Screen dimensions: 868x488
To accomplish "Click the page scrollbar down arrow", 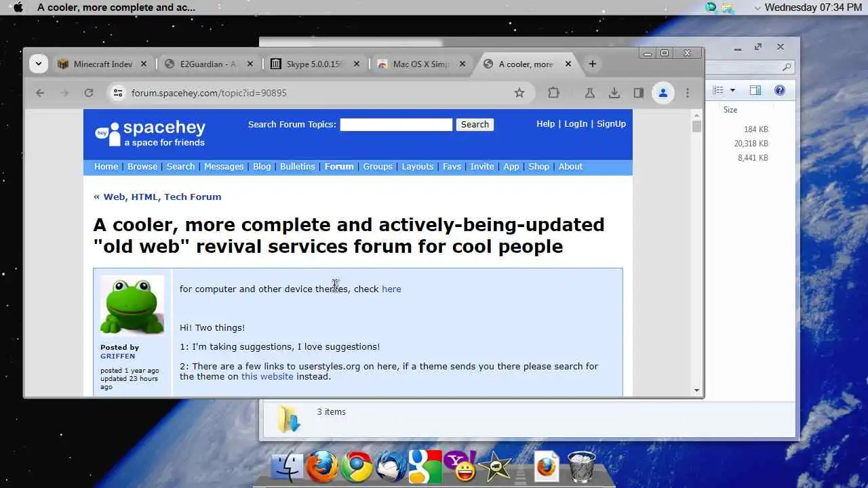I will pyautogui.click(x=696, y=390).
